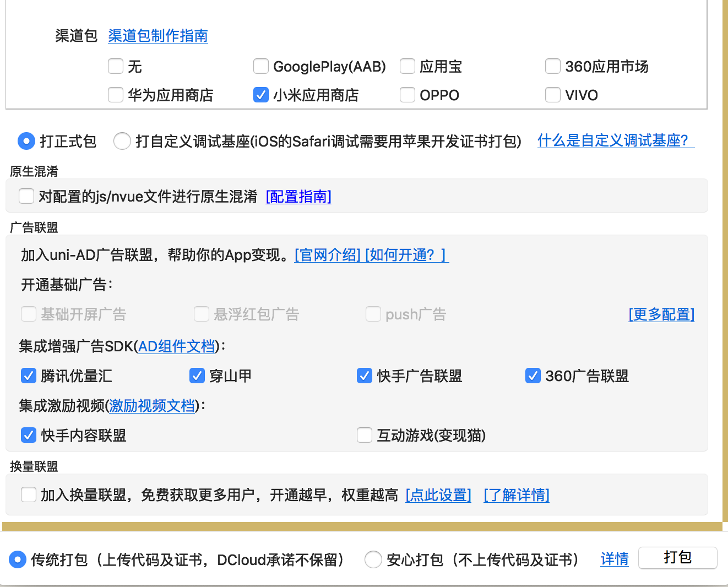Open 渠道包制作指南 link
Screen dimensions: 728x587
[x=158, y=36]
